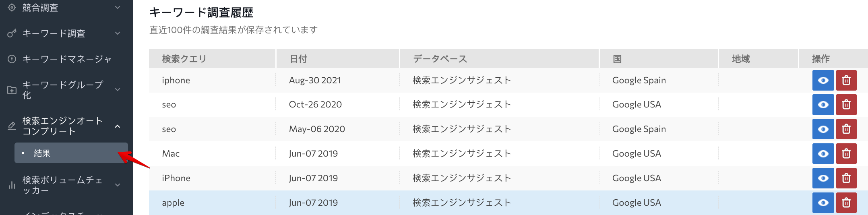Image resolution: width=868 pixels, height=215 pixels.
Task: Collapse the 検索エンジンオートコンプリート section
Action: (x=118, y=126)
